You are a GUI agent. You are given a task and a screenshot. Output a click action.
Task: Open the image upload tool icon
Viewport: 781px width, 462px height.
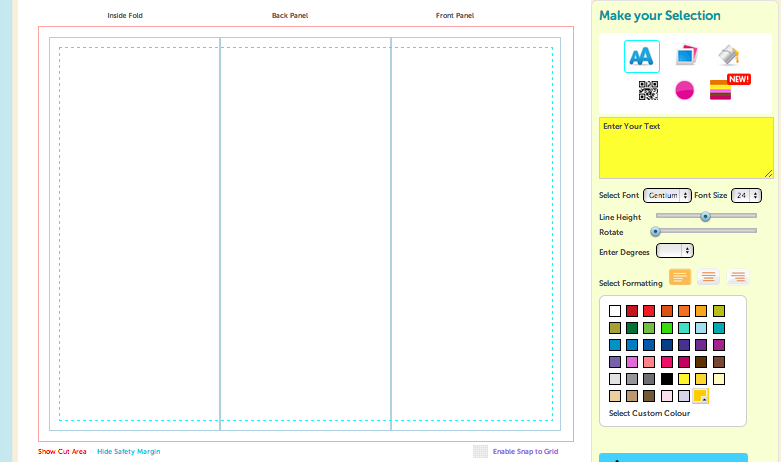click(x=685, y=56)
